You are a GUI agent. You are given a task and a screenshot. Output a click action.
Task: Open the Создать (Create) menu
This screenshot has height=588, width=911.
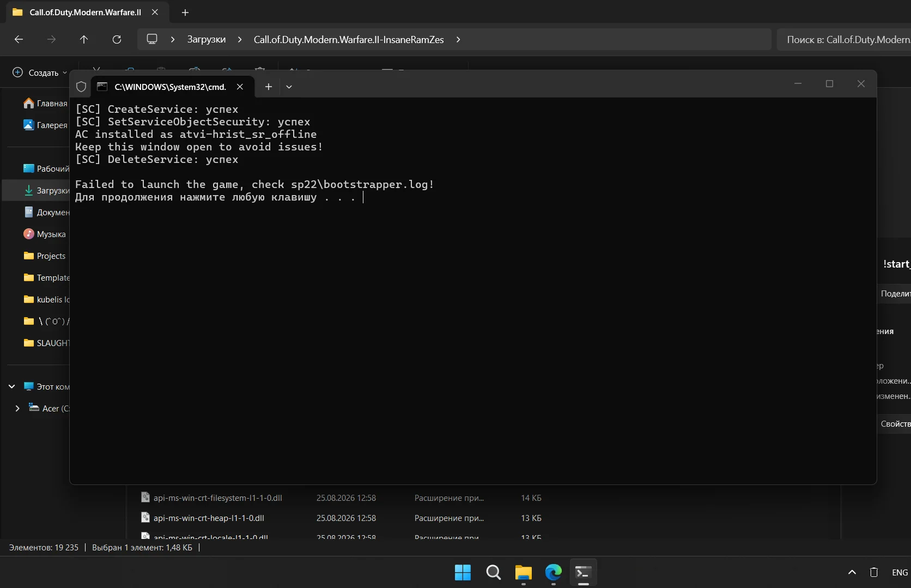point(40,72)
